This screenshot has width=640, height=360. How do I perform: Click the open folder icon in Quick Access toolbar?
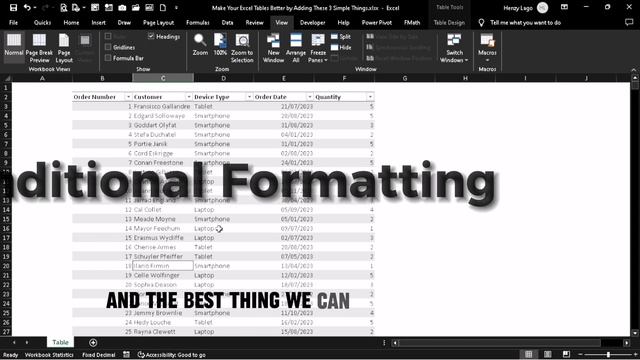coord(136,7)
